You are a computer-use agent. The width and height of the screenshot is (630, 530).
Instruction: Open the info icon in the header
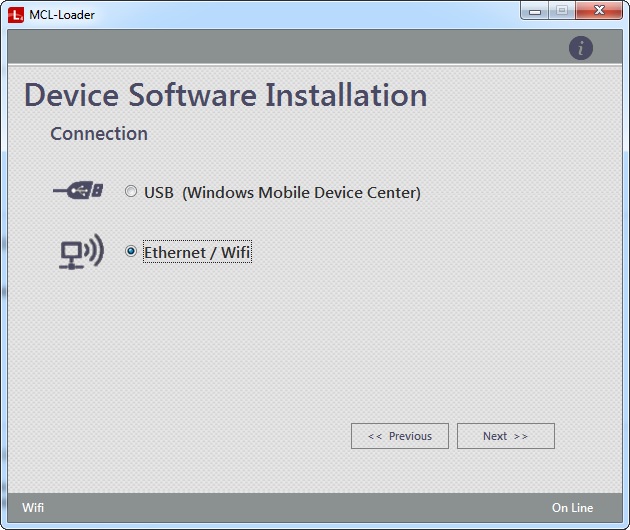coord(581,48)
